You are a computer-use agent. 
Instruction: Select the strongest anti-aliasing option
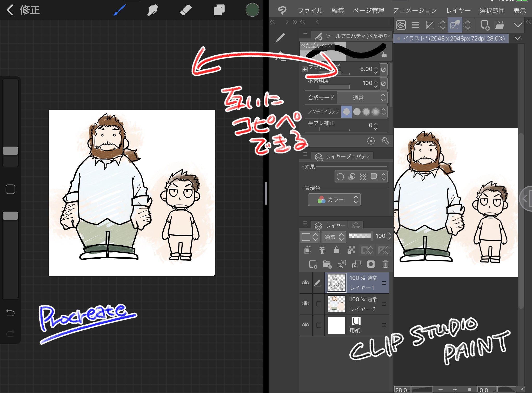(376, 112)
